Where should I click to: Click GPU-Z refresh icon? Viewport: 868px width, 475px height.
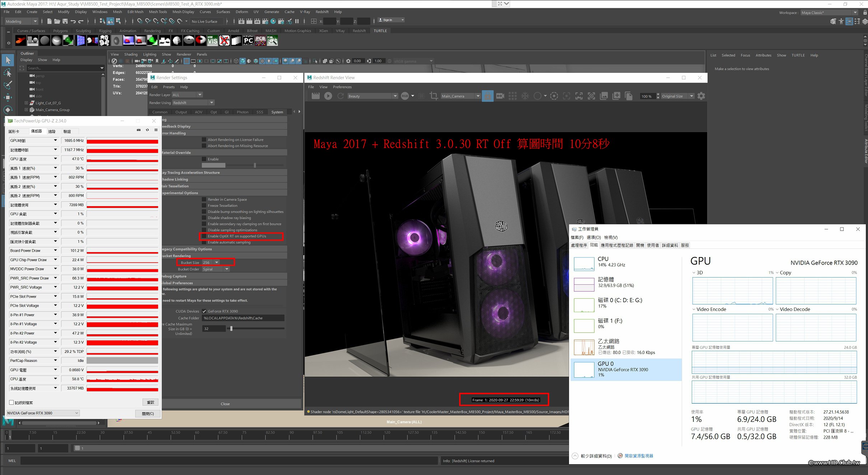147,130
